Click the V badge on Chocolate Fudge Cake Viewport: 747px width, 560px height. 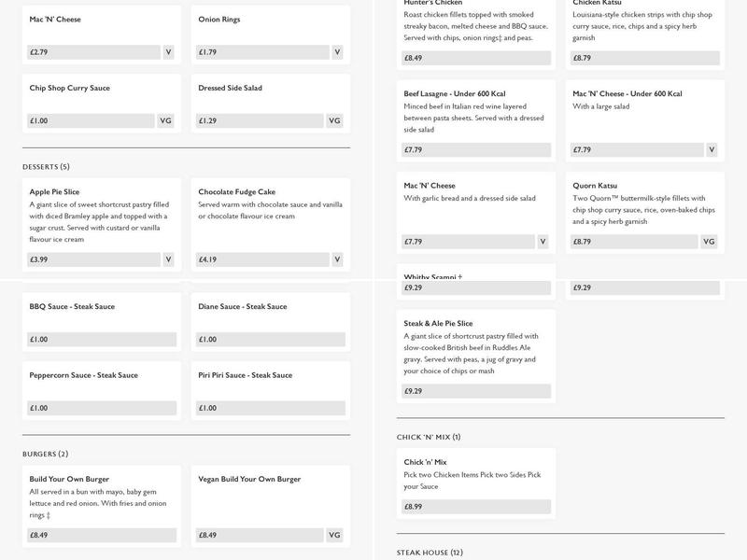click(337, 259)
